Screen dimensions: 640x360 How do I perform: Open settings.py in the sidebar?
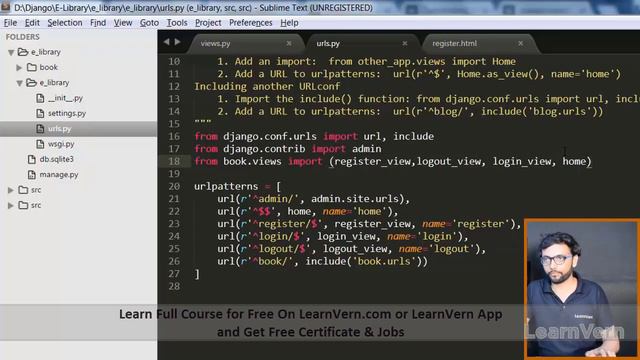(x=67, y=113)
